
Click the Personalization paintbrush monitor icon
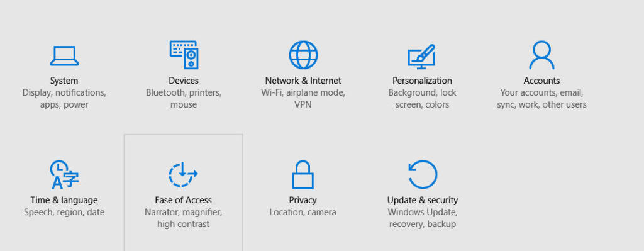tap(422, 56)
